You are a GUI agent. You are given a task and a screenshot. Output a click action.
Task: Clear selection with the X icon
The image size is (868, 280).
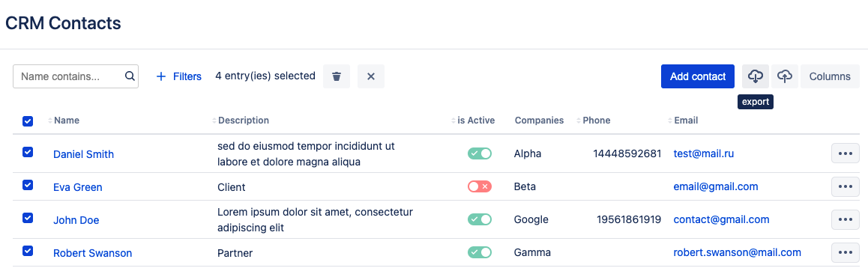[371, 76]
